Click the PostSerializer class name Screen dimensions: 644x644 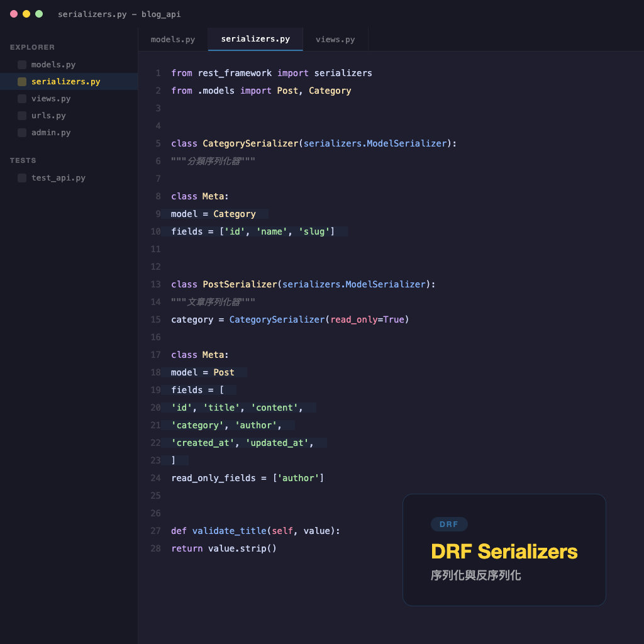pos(240,284)
